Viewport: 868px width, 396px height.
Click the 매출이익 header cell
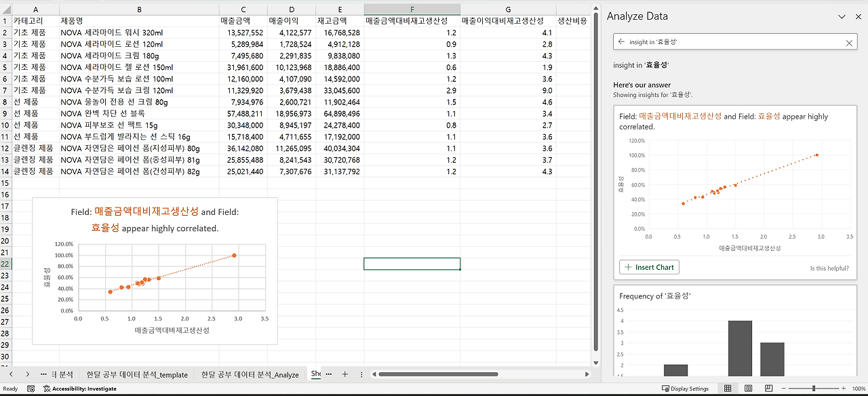[292, 21]
